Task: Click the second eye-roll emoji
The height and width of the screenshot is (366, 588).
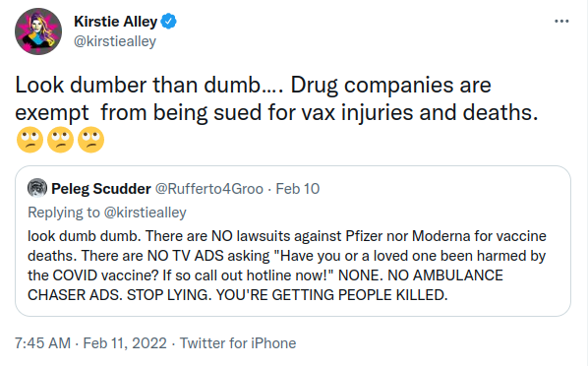Action: click(60, 140)
